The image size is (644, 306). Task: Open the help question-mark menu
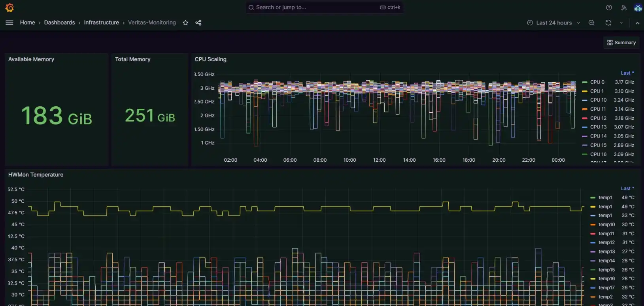click(x=609, y=8)
